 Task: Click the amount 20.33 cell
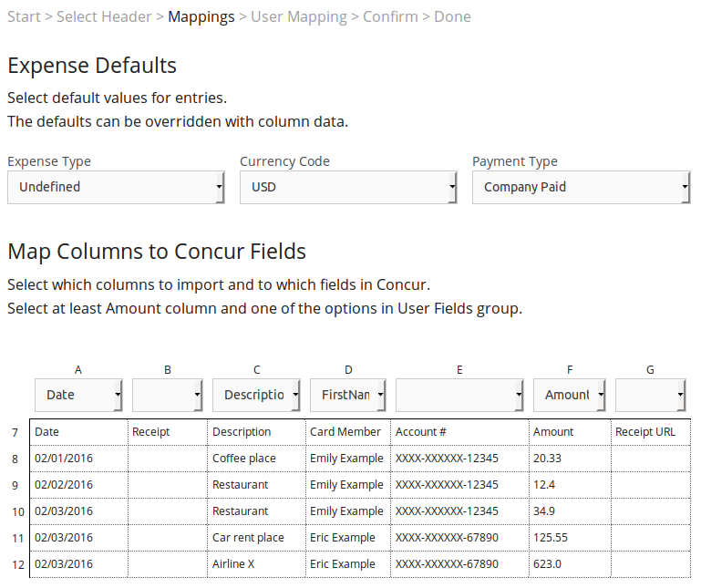click(570, 459)
